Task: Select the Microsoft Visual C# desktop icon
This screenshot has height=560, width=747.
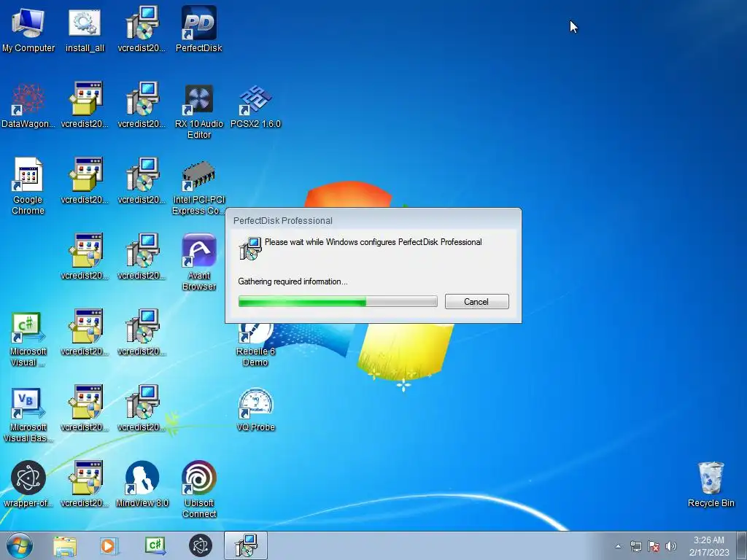Action: point(28,338)
